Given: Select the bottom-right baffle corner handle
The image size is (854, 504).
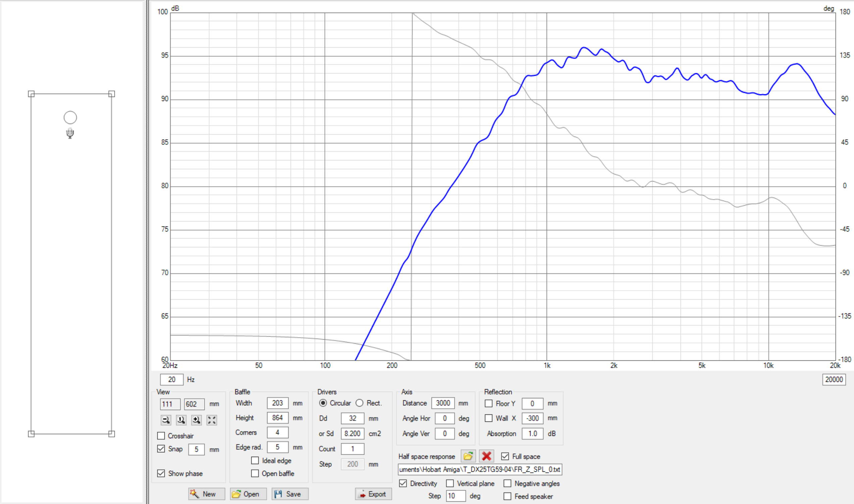Looking at the screenshot, I should pyautogui.click(x=112, y=434).
